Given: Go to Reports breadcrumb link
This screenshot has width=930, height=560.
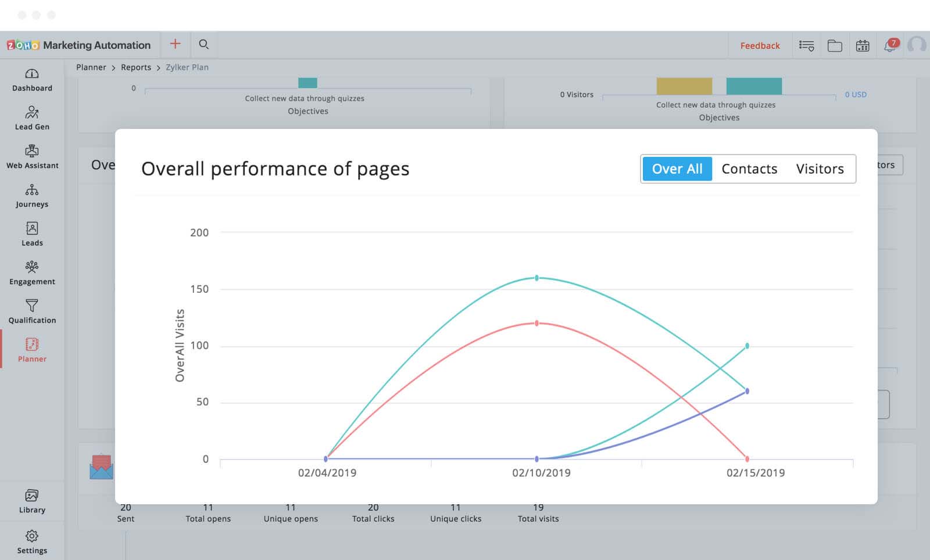Looking at the screenshot, I should [136, 67].
